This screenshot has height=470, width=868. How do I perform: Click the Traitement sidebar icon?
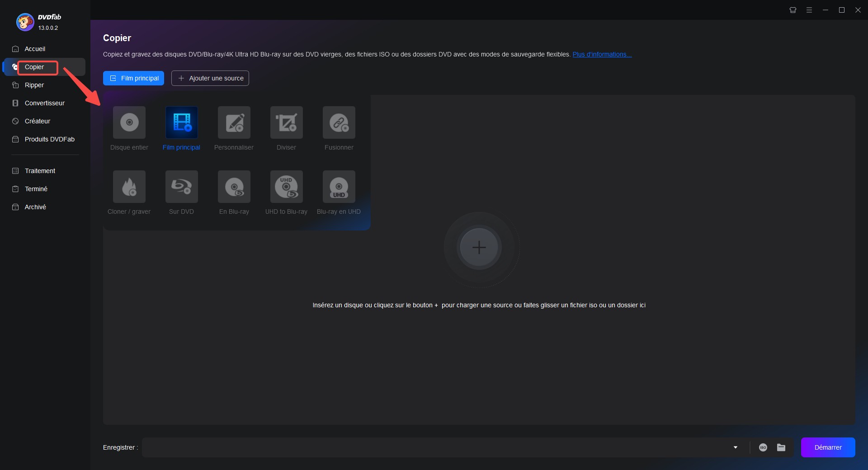(15, 171)
